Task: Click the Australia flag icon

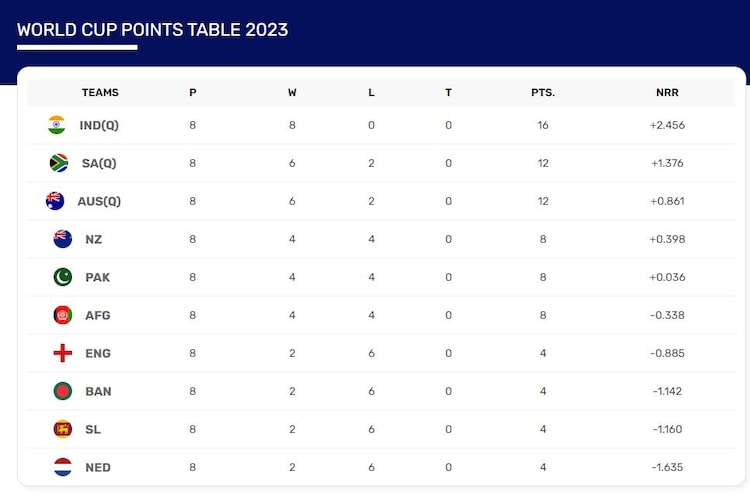Action: (55, 201)
